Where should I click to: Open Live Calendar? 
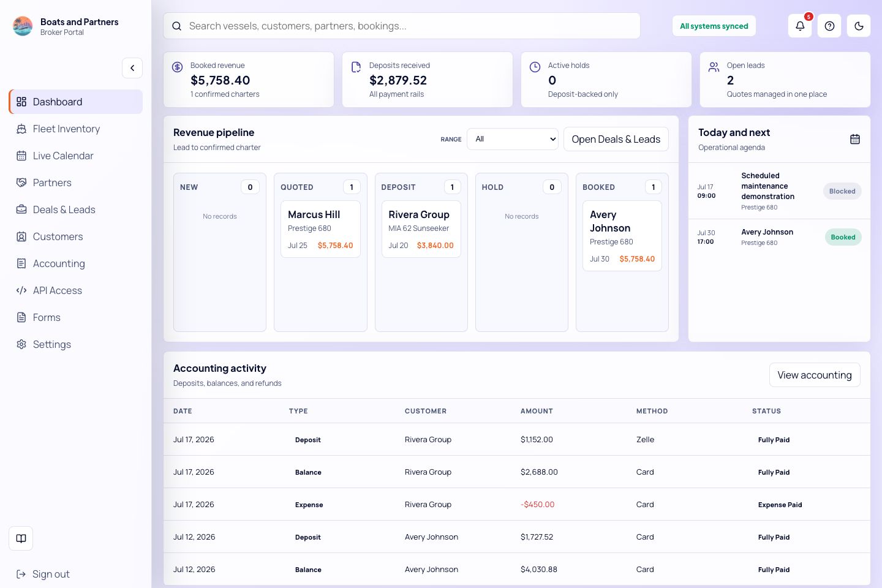tap(76, 156)
